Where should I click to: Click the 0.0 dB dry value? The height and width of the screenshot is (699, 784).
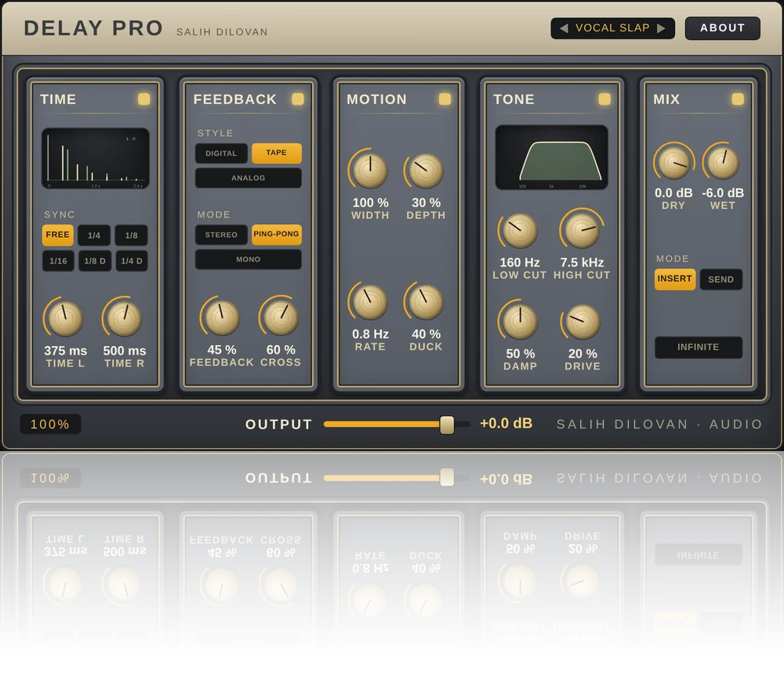pyautogui.click(x=673, y=193)
